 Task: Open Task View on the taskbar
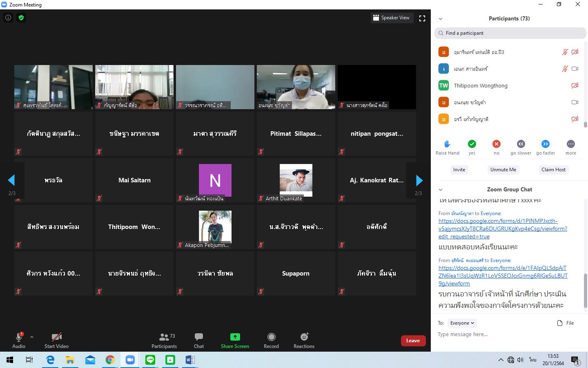[x=29, y=360]
